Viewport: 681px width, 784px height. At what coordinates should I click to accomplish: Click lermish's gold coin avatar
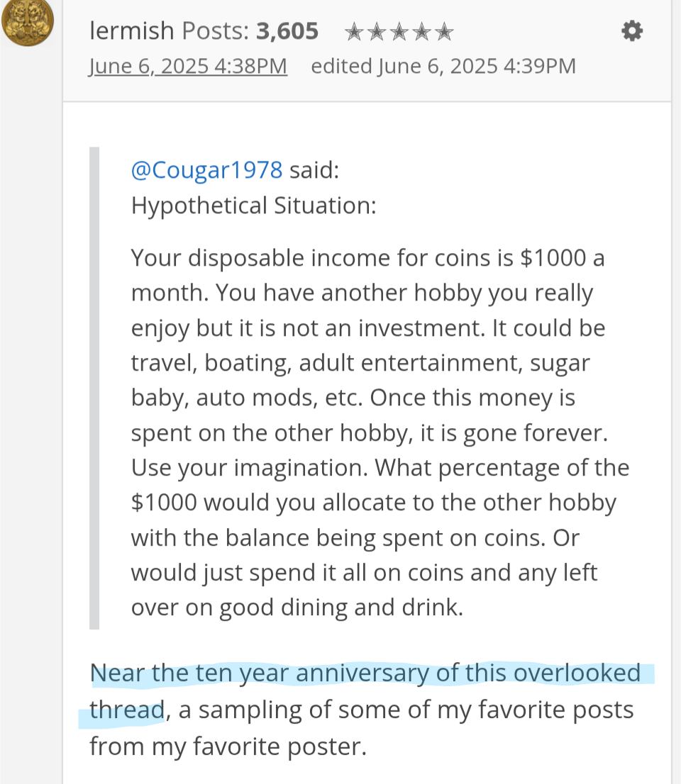tap(28, 22)
